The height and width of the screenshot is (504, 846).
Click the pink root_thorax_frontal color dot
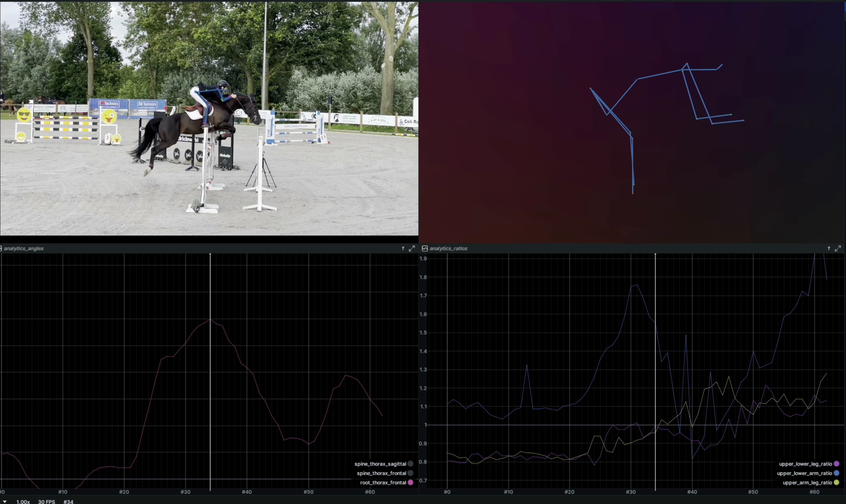click(x=410, y=482)
